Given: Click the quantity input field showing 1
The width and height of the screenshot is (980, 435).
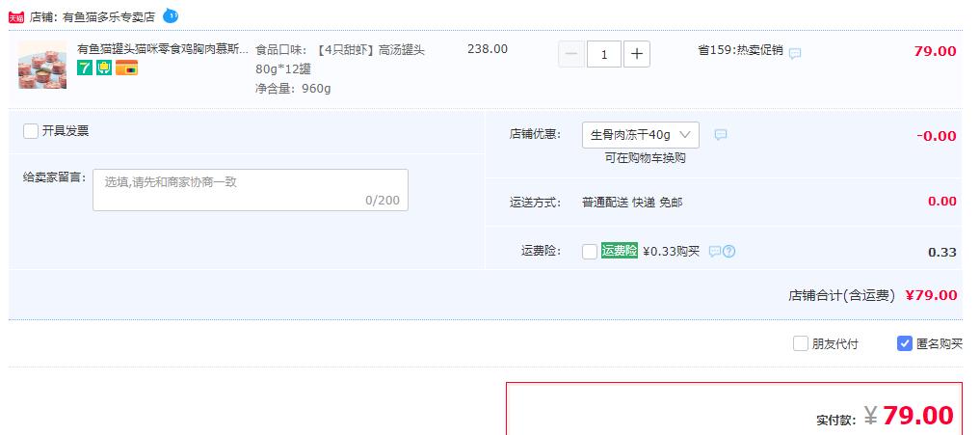Looking at the screenshot, I should 604,54.
